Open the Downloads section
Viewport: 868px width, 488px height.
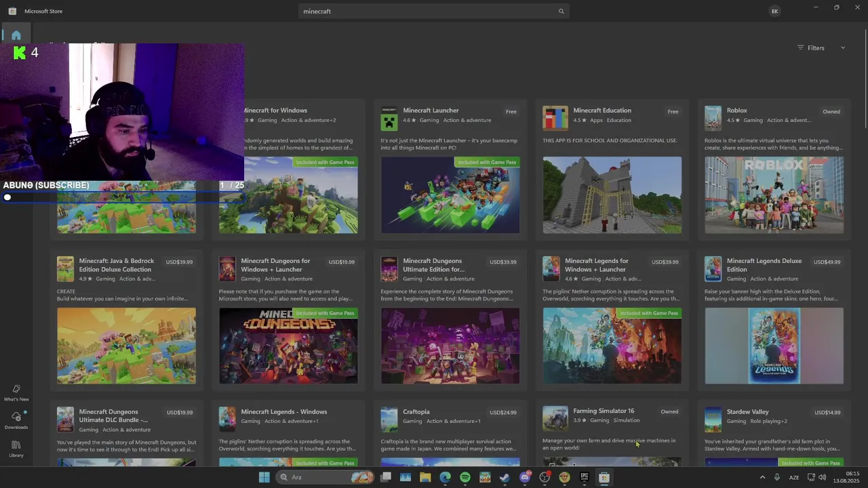tap(16, 420)
